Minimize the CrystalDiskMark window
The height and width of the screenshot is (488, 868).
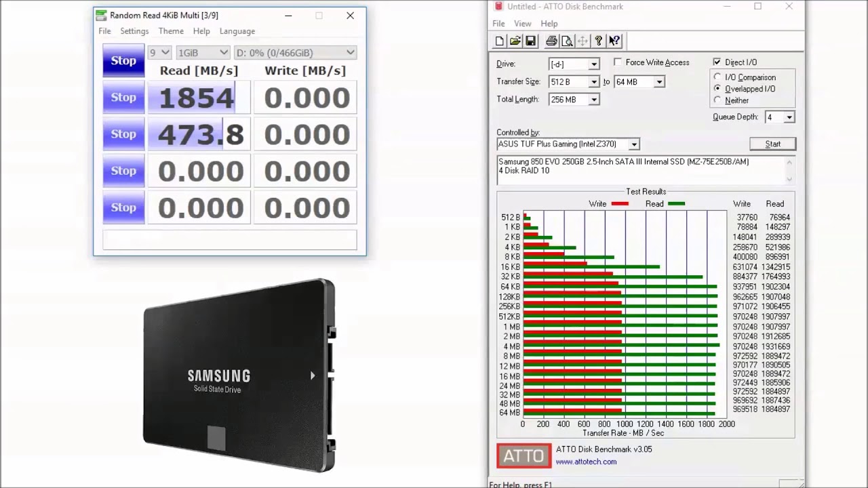click(x=288, y=16)
